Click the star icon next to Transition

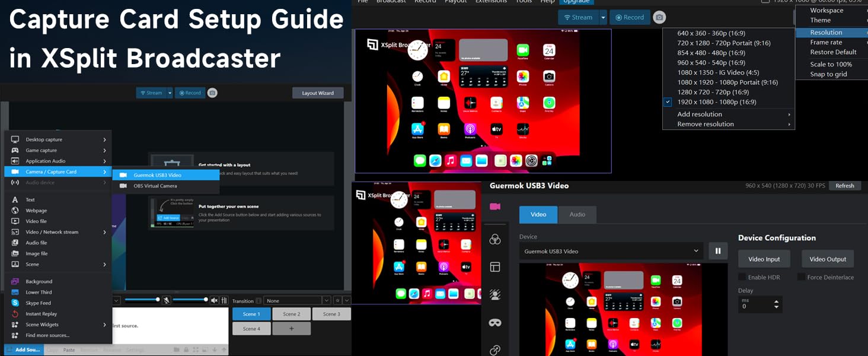tap(337, 301)
